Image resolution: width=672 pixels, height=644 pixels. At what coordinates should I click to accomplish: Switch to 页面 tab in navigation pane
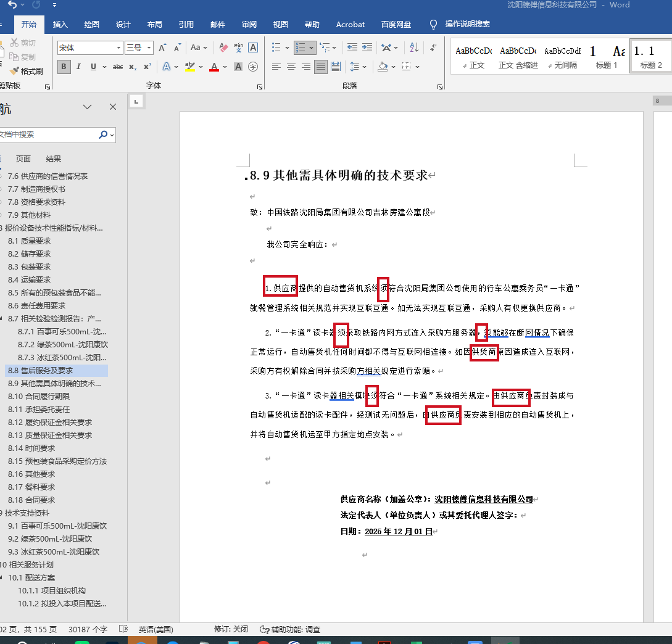[x=23, y=159]
